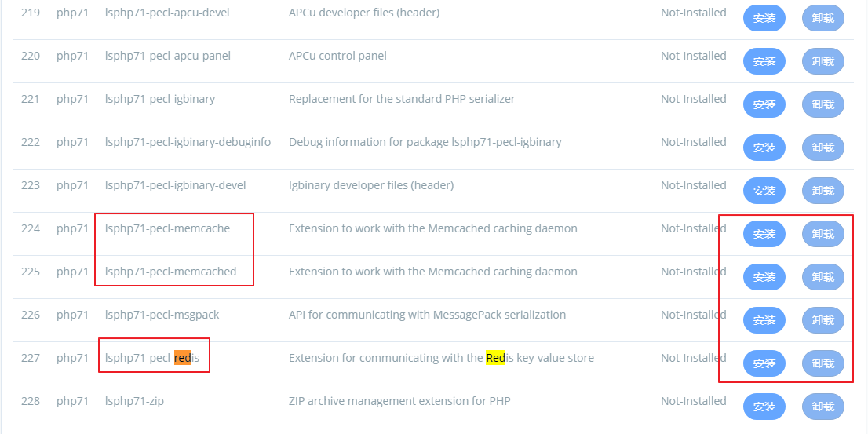Uninstall the lsphp71-pecl-igbinary package
Image resolution: width=868 pixels, height=434 pixels.
coord(823,104)
